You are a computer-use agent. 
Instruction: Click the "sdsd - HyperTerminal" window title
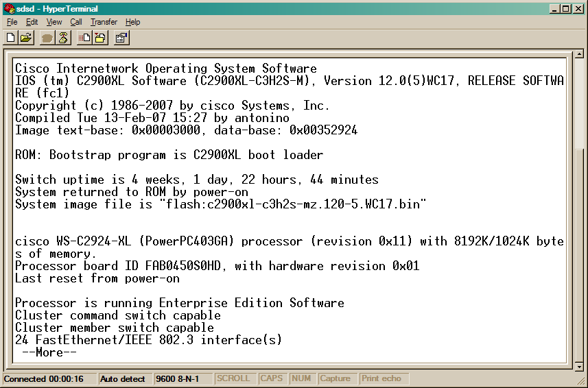point(57,9)
